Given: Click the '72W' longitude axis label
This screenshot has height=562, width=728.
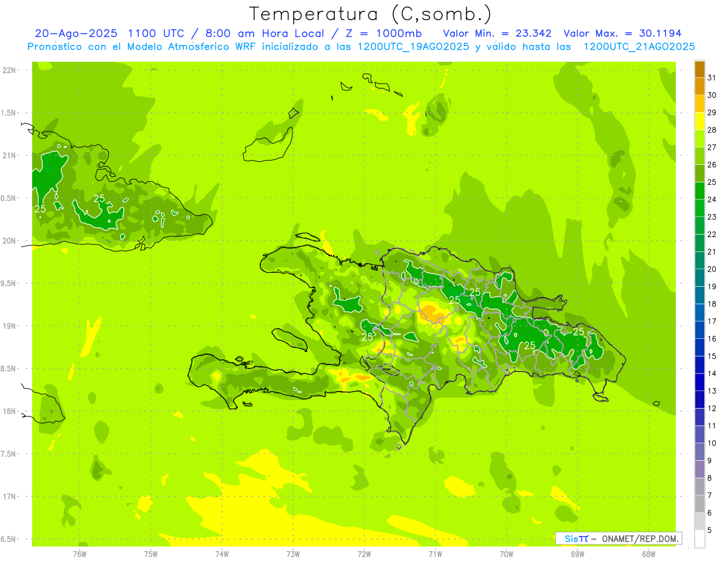Looking at the screenshot, I should click(364, 554).
